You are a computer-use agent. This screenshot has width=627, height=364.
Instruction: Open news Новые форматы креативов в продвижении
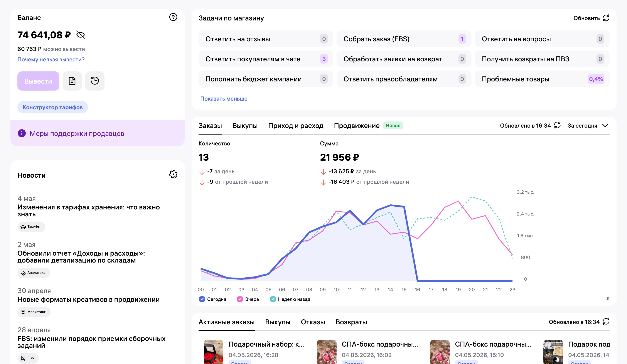pos(89,299)
